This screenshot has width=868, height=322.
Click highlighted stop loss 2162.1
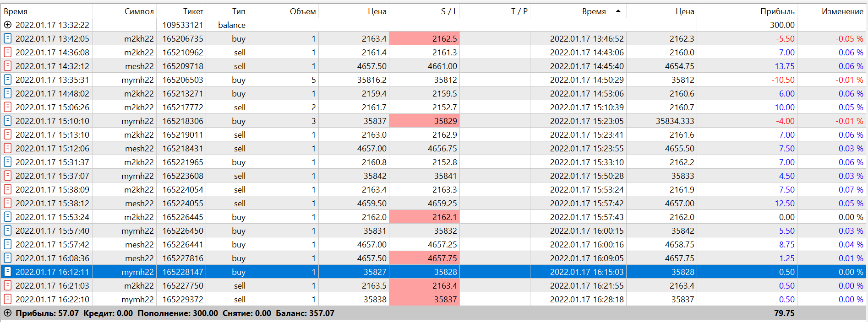[x=424, y=217]
